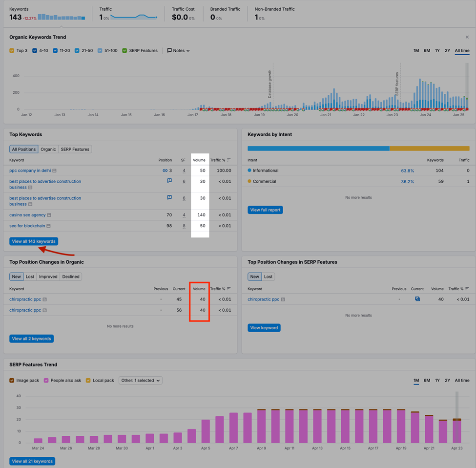Click link icon in ppc company position cell

pos(165,170)
